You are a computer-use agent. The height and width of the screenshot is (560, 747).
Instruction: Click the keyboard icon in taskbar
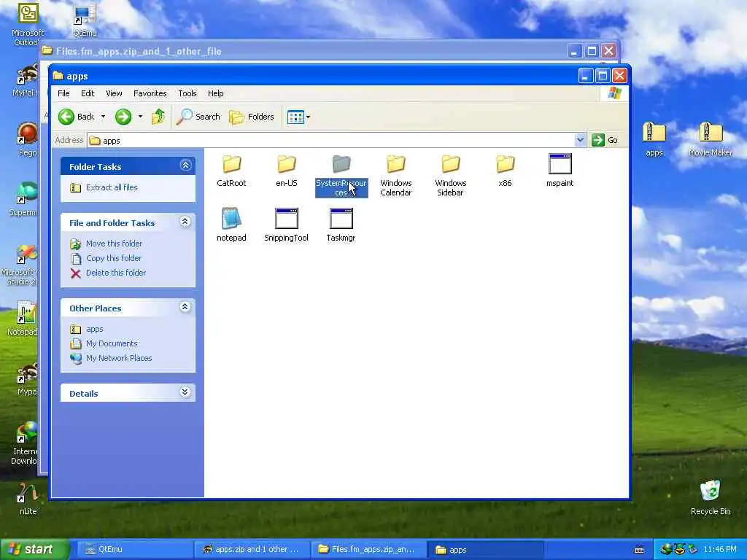pyautogui.click(x=639, y=550)
